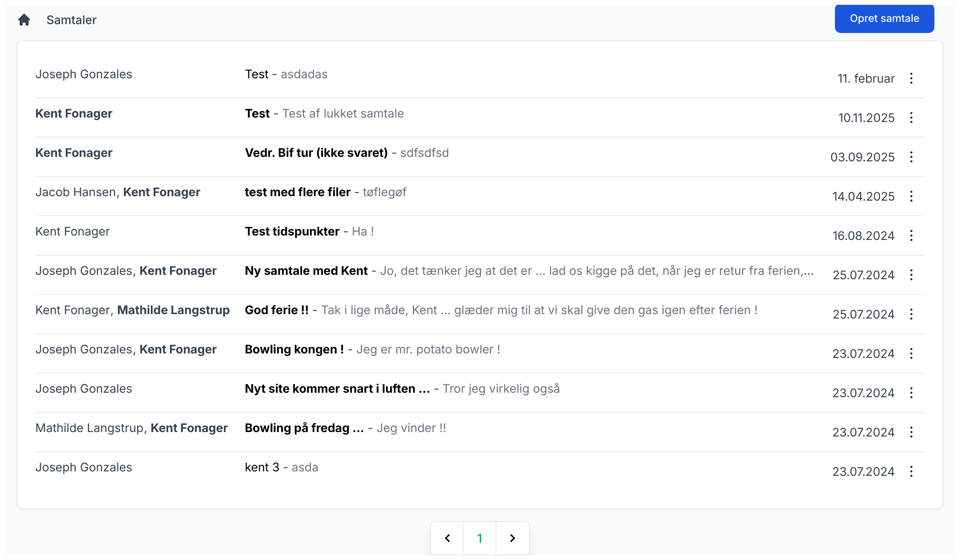Click the home icon

point(24,20)
